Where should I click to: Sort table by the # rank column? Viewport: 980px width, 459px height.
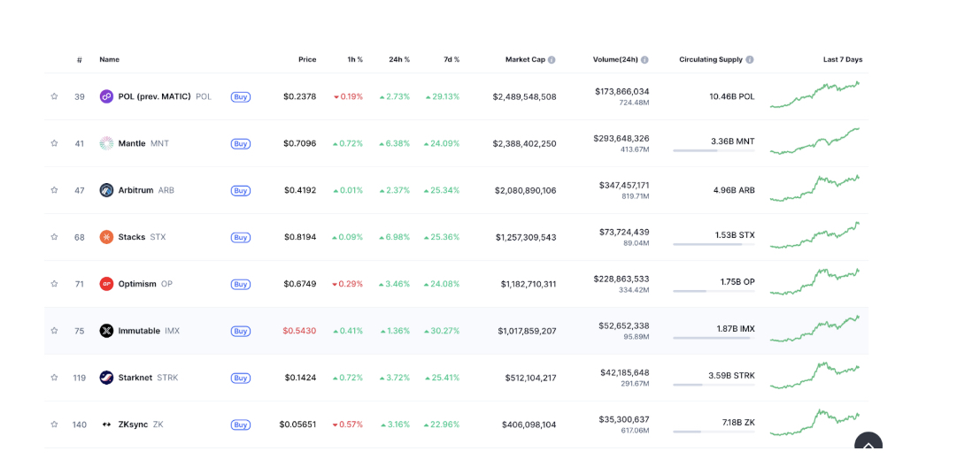coord(80,60)
